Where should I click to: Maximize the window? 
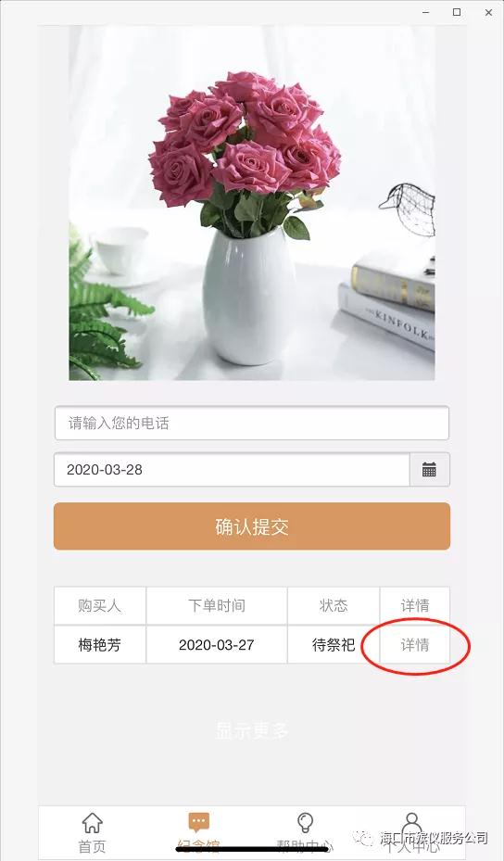[x=457, y=12]
